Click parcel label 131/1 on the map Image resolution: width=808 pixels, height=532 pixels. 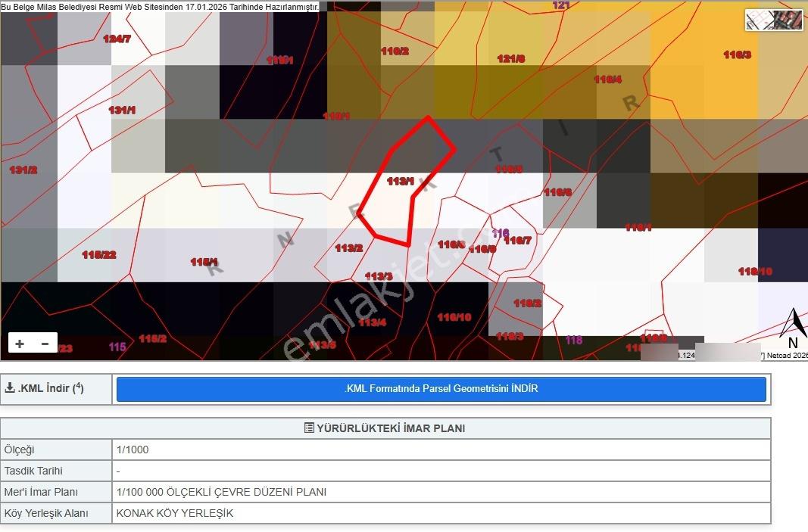122,110
